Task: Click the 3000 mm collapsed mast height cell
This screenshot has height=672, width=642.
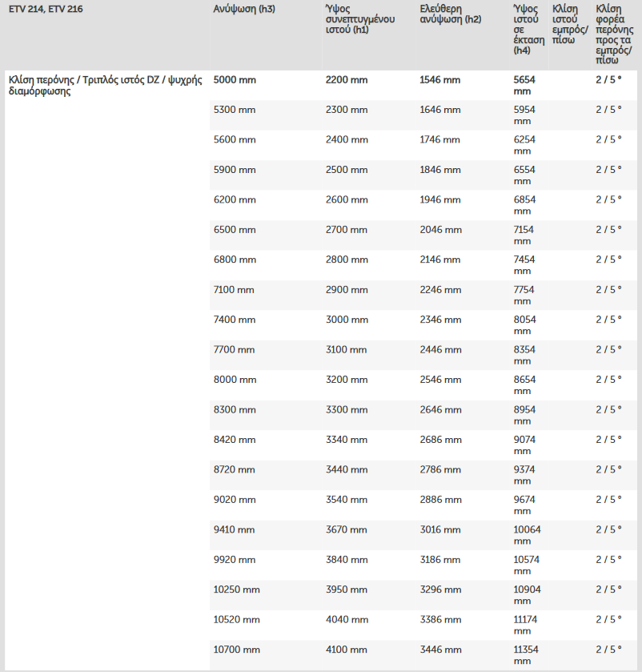Action: click(x=346, y=320)
